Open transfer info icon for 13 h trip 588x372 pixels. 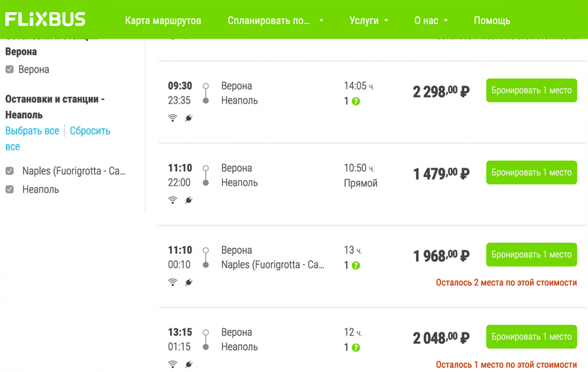(x=356, y=265)
